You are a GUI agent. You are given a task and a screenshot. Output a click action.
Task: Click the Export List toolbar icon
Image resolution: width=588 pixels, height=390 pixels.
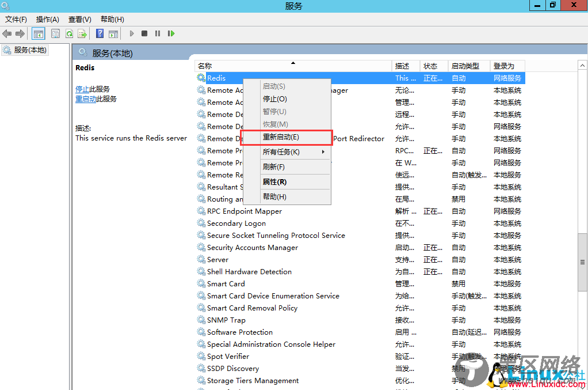point(82,34)
